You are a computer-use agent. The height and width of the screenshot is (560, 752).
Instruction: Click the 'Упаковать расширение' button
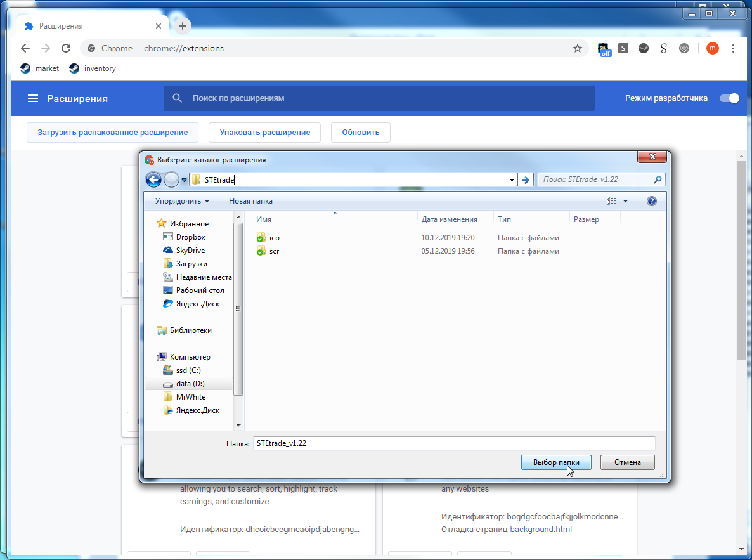pyautogui.click(x=265, y=133)
